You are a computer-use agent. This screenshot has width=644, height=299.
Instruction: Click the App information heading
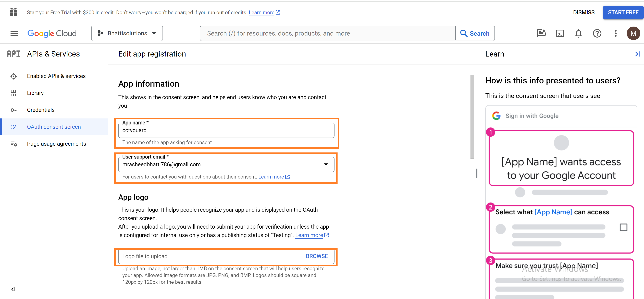(x=148, y=84)
